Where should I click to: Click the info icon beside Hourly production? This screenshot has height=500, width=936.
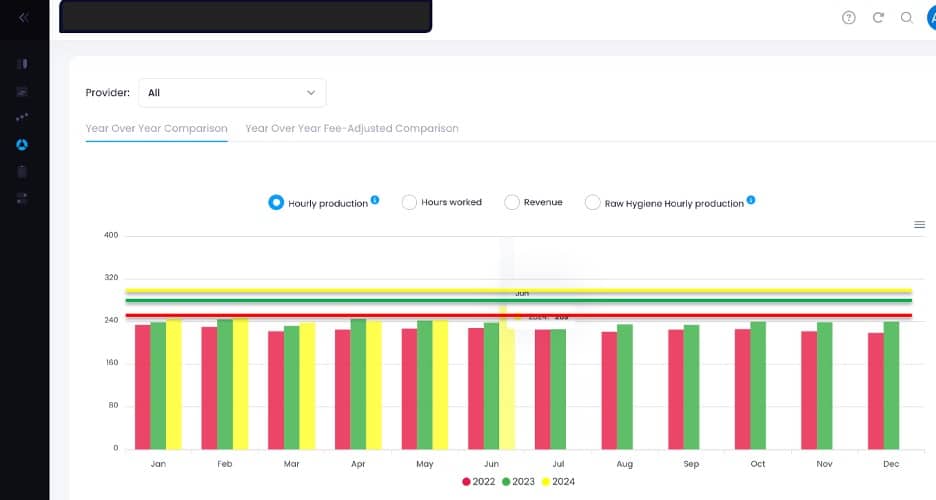(375, 200)
